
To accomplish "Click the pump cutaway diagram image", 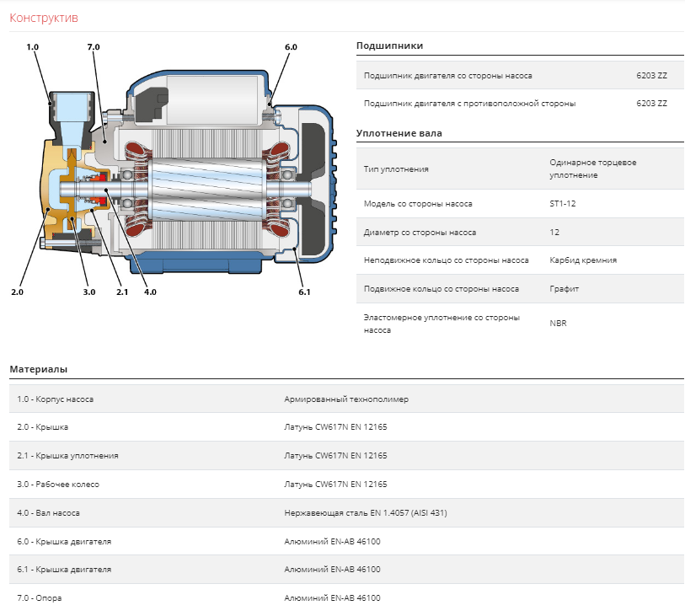I will coord(174,170).
